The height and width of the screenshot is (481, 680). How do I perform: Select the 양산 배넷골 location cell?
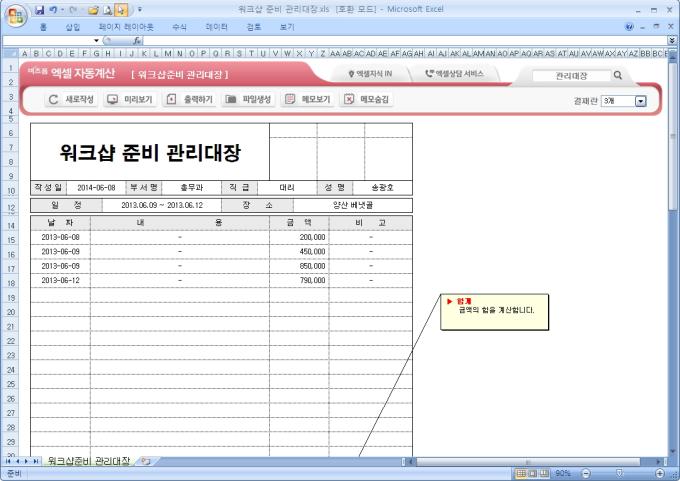(x=353, y=205)
